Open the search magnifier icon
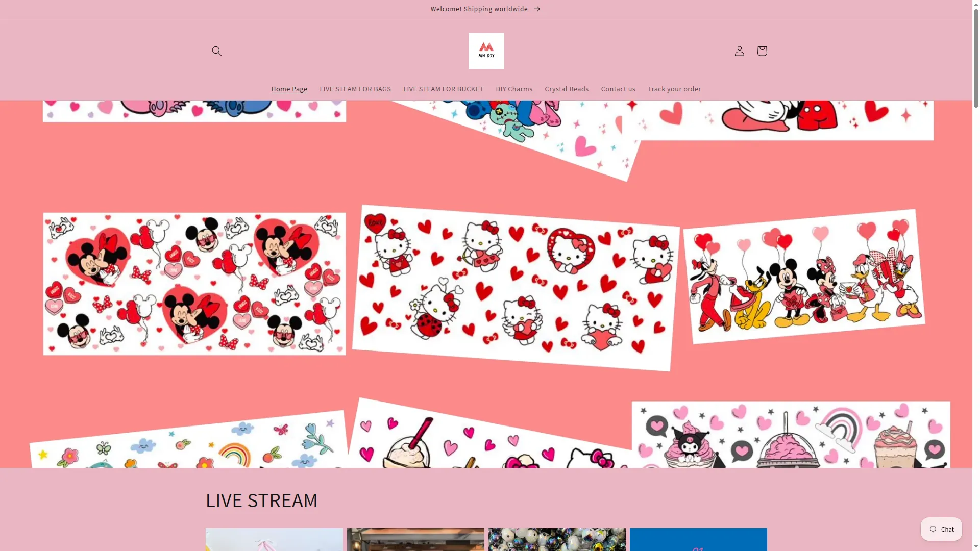This screenshot has height=551, width=980. [217, 51]
